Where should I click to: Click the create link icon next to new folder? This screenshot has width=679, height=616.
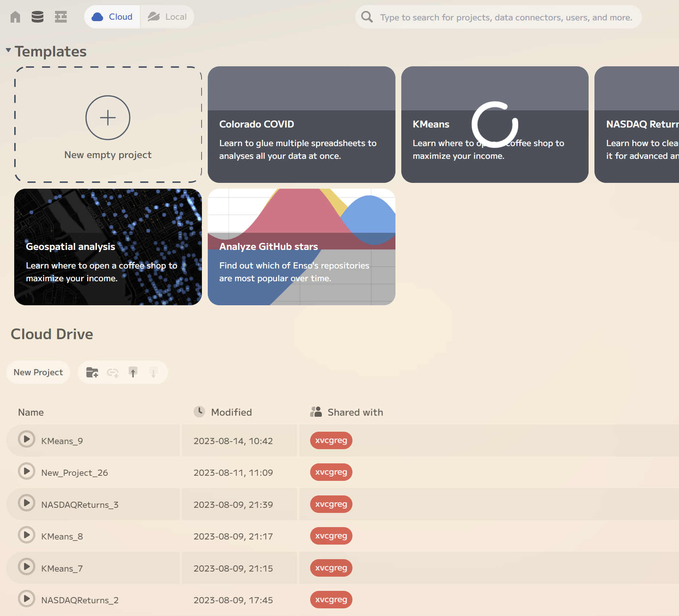[x=113, y=372]
